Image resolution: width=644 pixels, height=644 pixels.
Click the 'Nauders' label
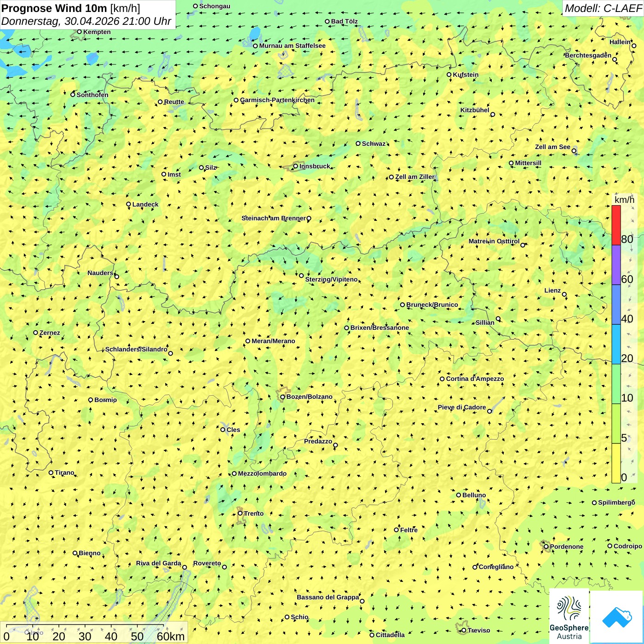coord(100,273)
